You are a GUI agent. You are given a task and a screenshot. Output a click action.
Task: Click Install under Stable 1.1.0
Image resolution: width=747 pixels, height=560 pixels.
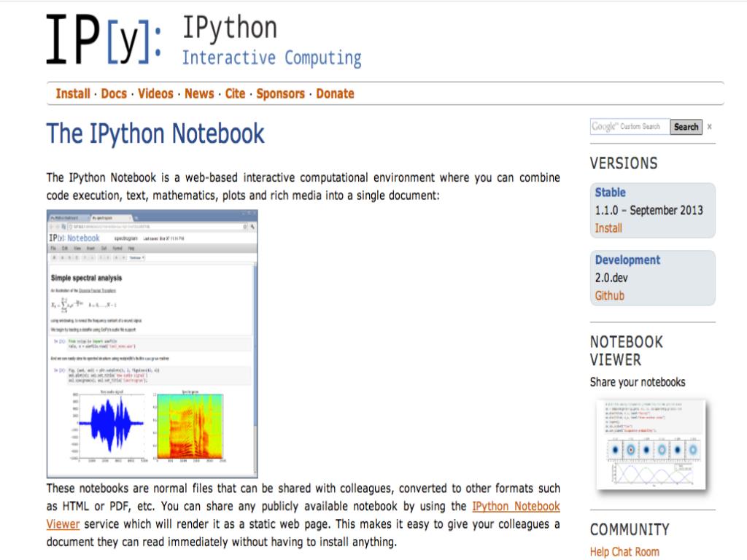608,228
